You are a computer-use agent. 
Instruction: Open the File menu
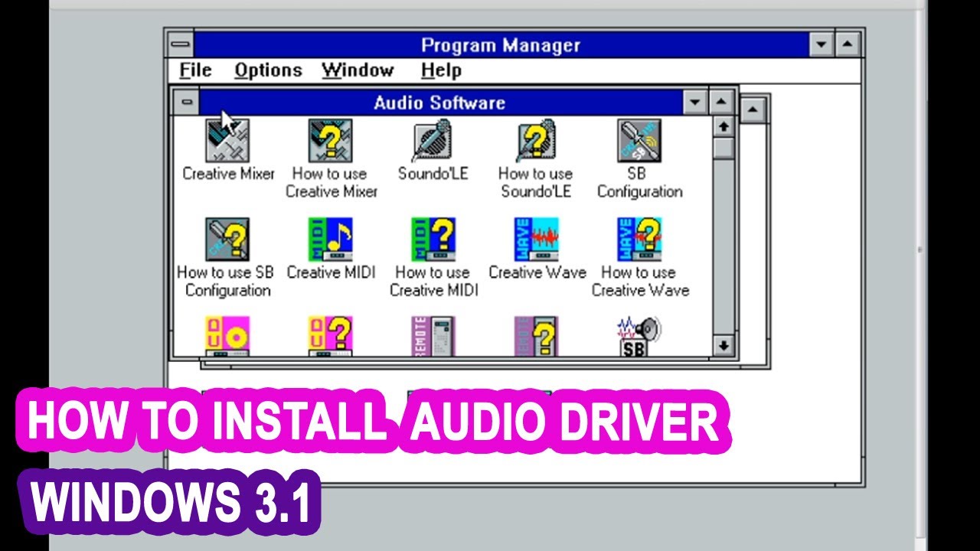pos(195,70)
